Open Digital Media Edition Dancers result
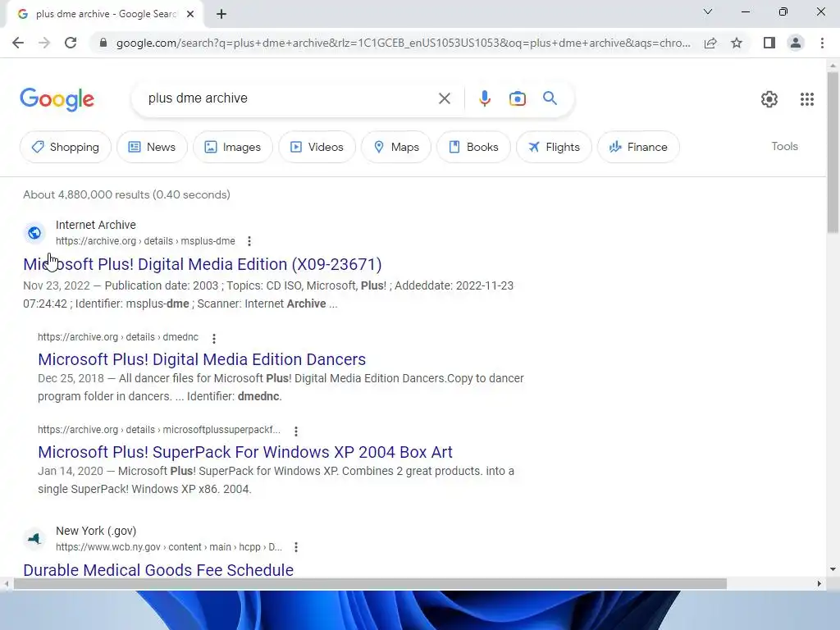 point(202,359)
